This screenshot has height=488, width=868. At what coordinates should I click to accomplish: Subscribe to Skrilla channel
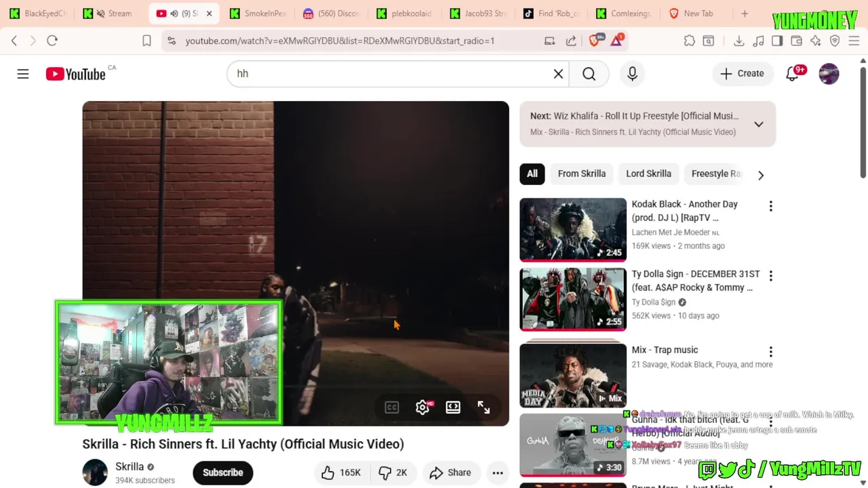click(222, 472)
